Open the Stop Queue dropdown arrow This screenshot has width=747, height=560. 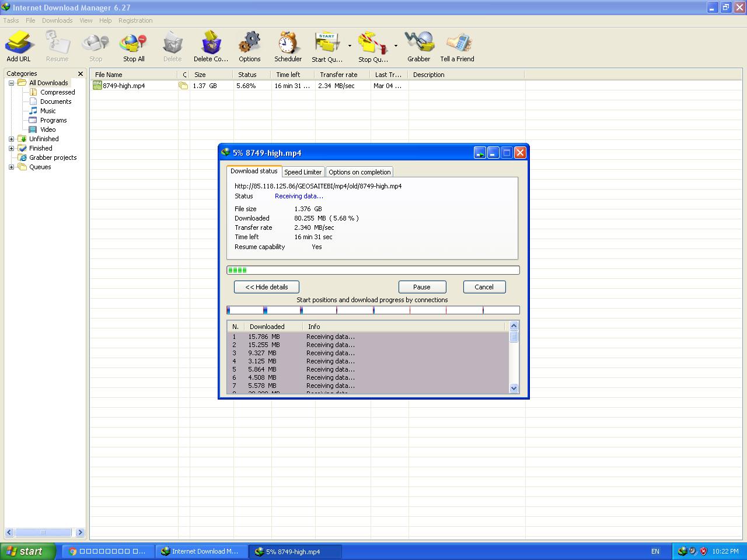point(396,45)
